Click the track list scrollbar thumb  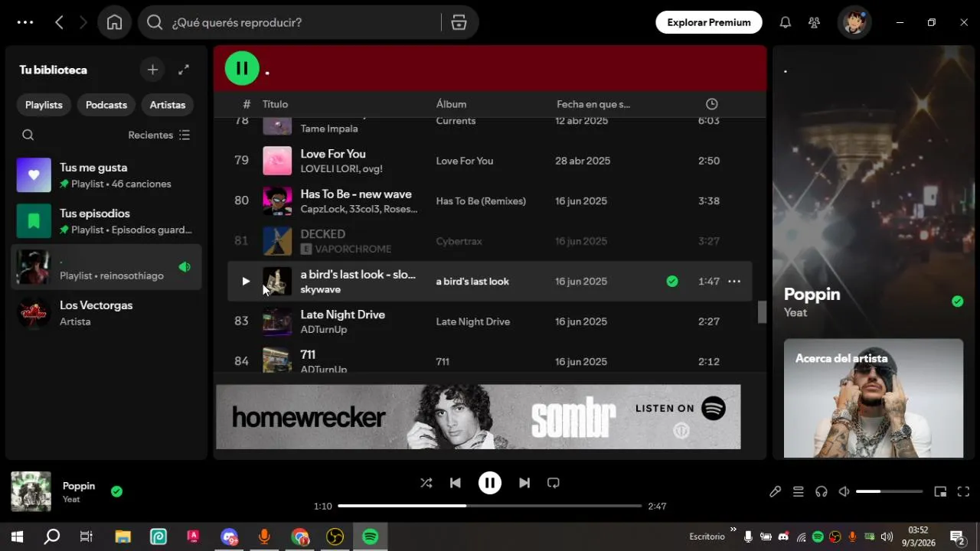click(x=762, y=312)
